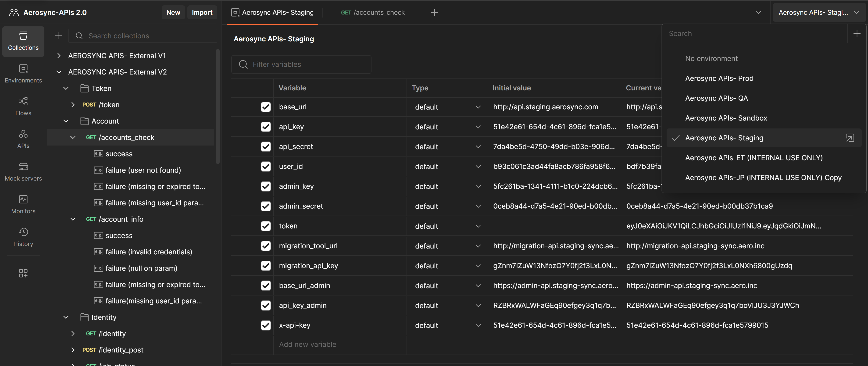Click the Import button

pos(202,12)
